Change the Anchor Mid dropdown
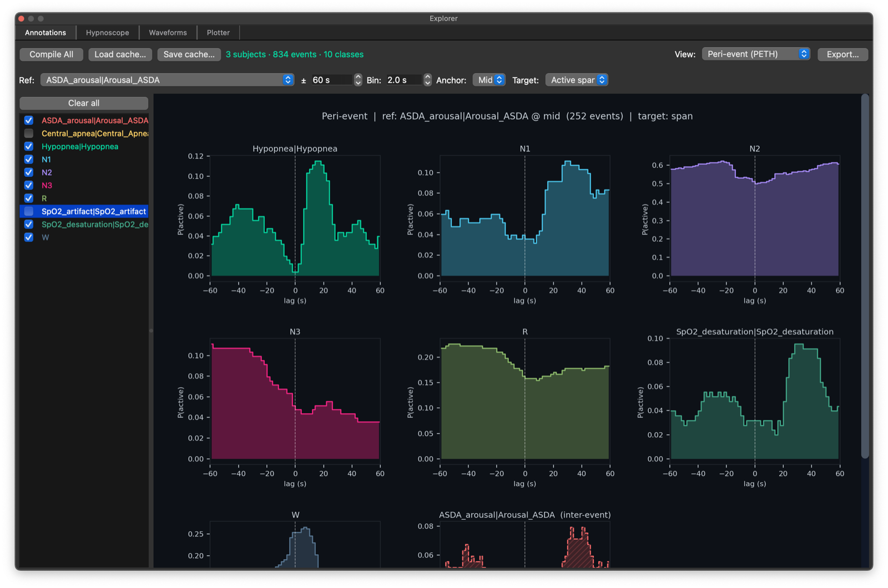The width and height of the screenshot is (888, 588). click(488, 80)
